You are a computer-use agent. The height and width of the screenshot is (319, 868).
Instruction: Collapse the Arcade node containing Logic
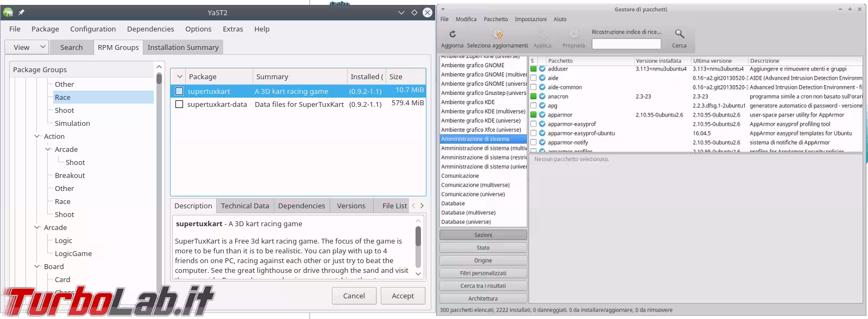(x=37, y=227)
